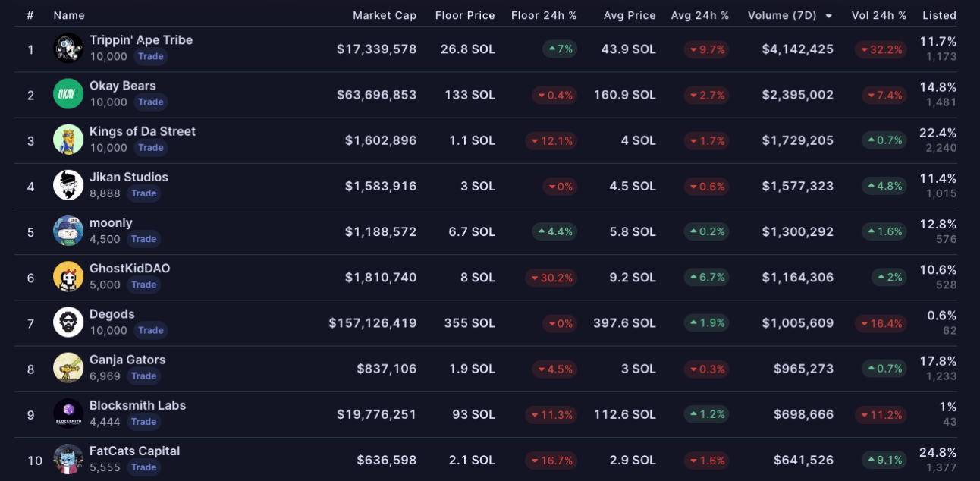The width and height of the screenshot is (980, 481).
Task: Click the 397.6 SOL average price
Action: pyautogui.click(x=624, y=323)
